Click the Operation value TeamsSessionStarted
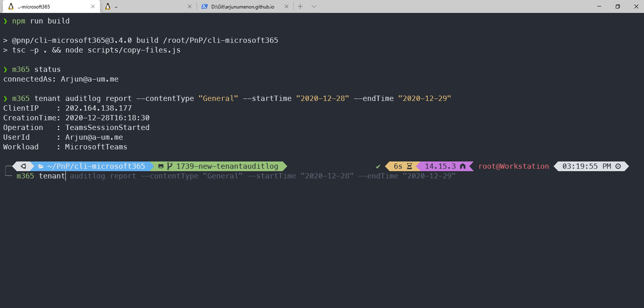The height and width of the screenshot is (308, 644). pyautogui.click(x=107, y=128)
